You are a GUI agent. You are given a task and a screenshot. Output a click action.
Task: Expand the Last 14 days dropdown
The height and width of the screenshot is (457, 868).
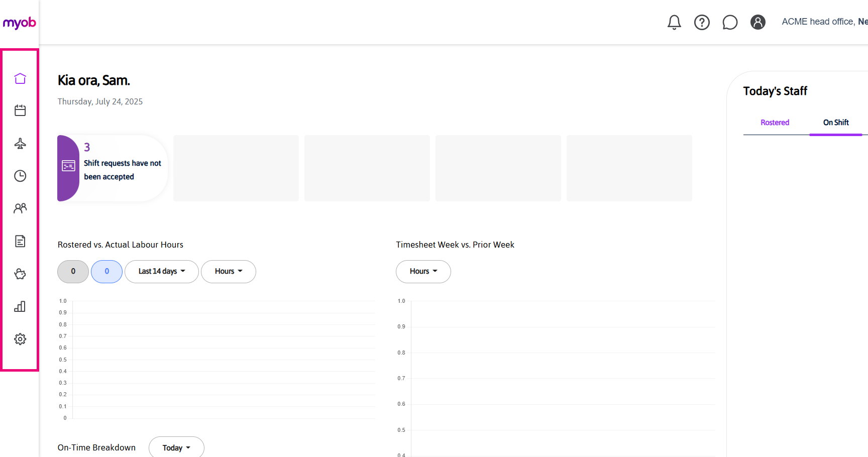(161, 272)
